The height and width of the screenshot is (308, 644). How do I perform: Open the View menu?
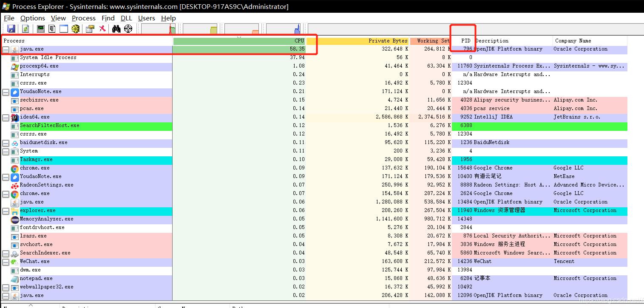58,18
